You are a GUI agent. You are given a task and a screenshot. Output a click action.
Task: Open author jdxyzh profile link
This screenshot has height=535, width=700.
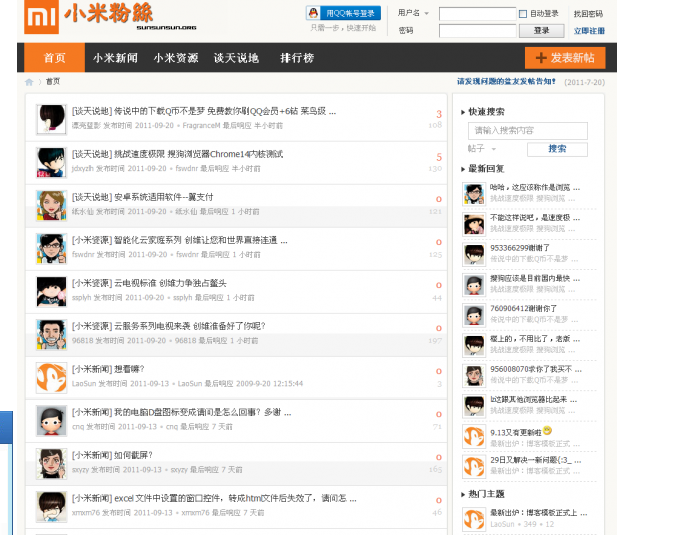(x=83, y=169)
